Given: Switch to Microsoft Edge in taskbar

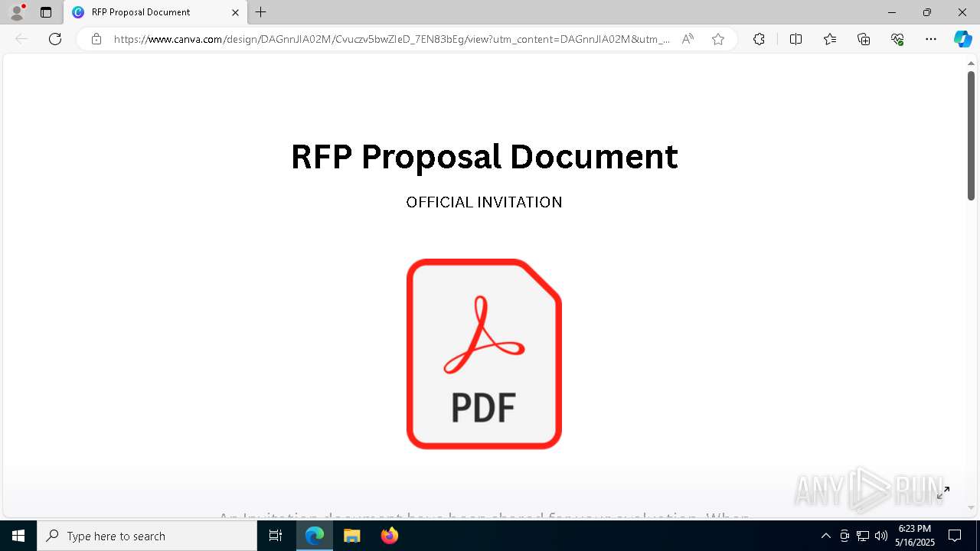Looking at the screenshot, I should [315, 536].
